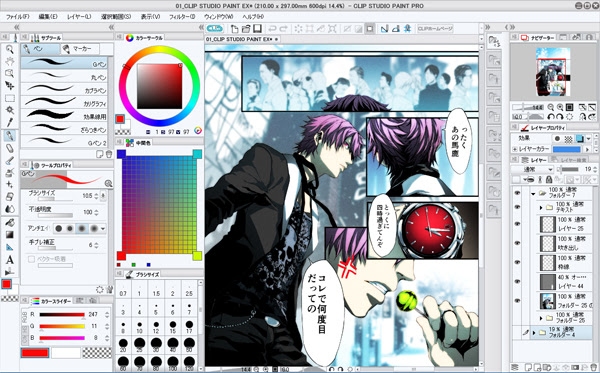The width and height of the screenshot is (600, 373).
Task: Select the Operation object tool
Action: tap(10, 73)
